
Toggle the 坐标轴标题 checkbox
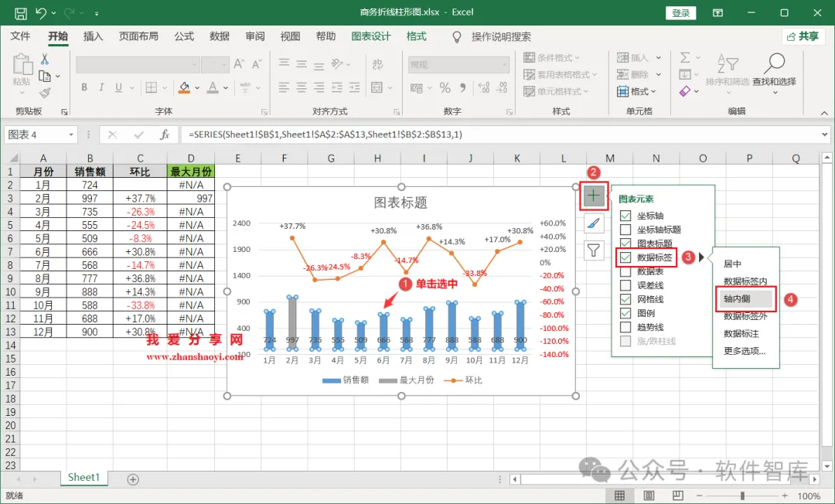tap(625, 230)
